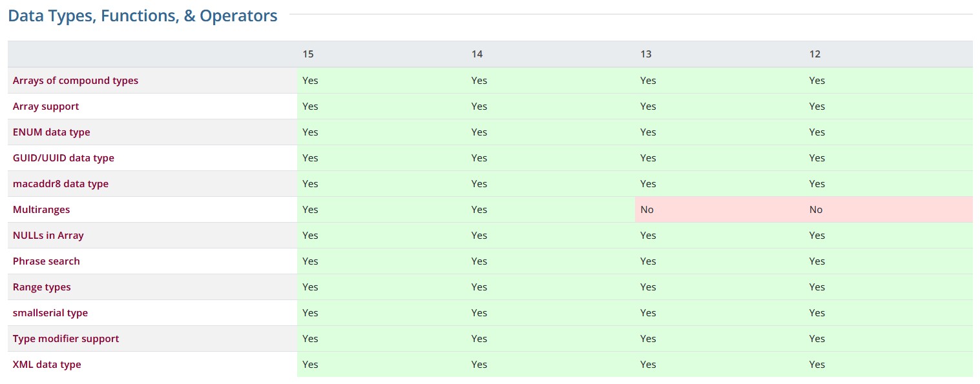Image resolution: width=980 pixels, height=384 pixels.
Task: Select the version 14 column header
Action: pyautogui.click(x=477, y=54)
